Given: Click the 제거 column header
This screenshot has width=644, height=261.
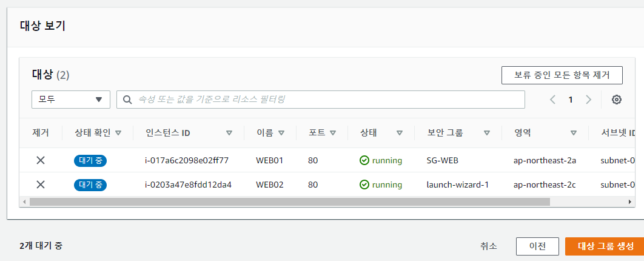Looking at the screenshot, I should point(40,133).
